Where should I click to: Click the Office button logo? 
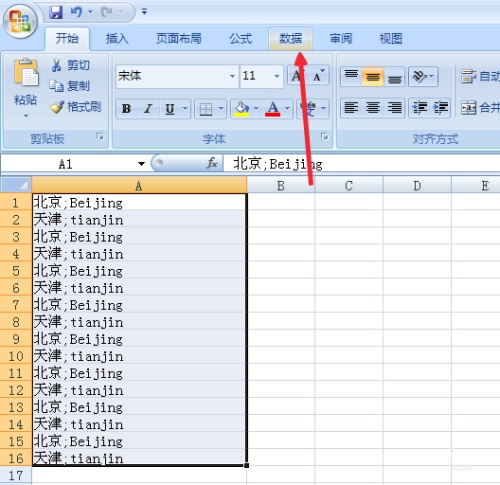[20, 22]
